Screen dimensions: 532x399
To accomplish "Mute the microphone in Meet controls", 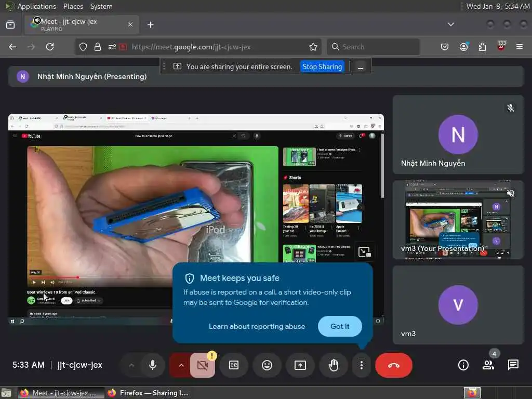I will [x=153, y=365].
